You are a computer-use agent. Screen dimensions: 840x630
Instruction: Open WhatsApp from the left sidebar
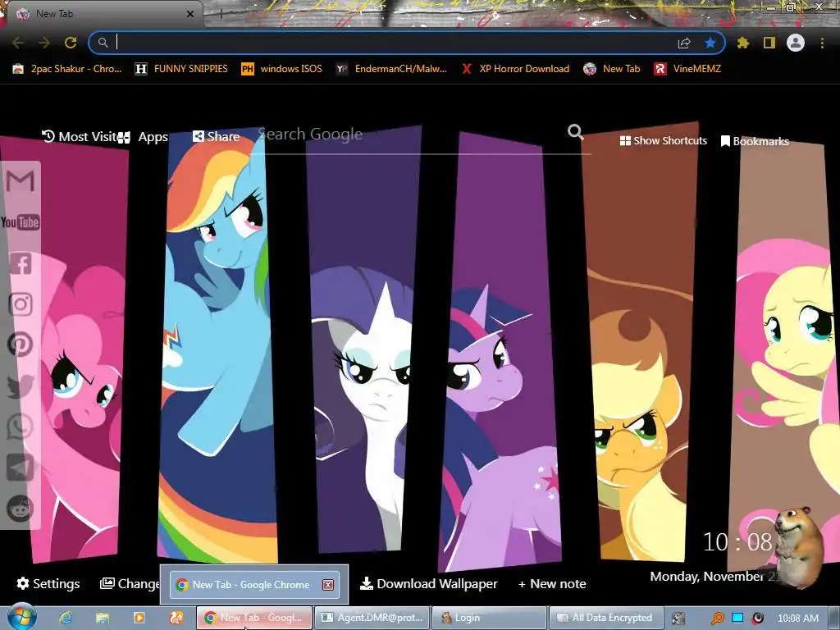pos(21,427)
